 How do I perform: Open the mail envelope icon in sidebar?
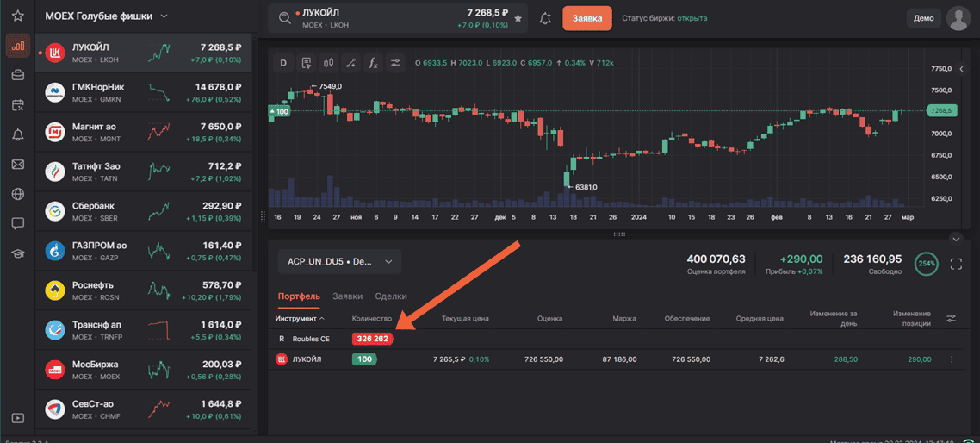click(17, 165)
